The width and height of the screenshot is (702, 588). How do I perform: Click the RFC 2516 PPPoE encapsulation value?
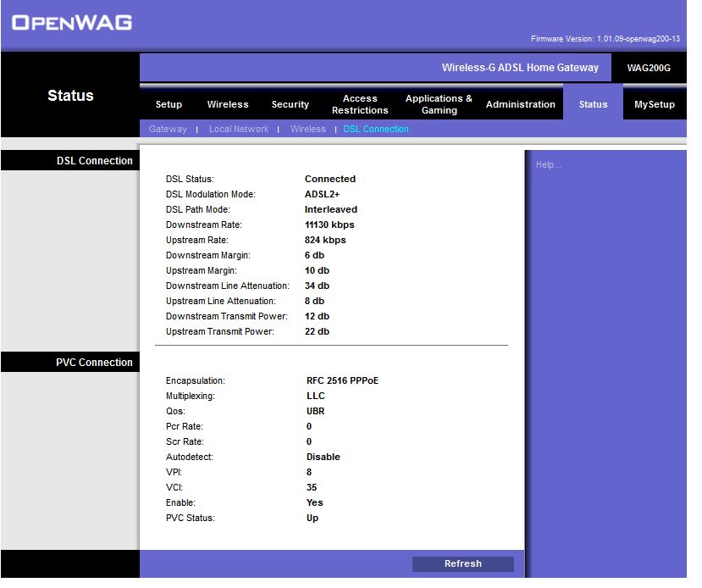click(x=342, y=380)
